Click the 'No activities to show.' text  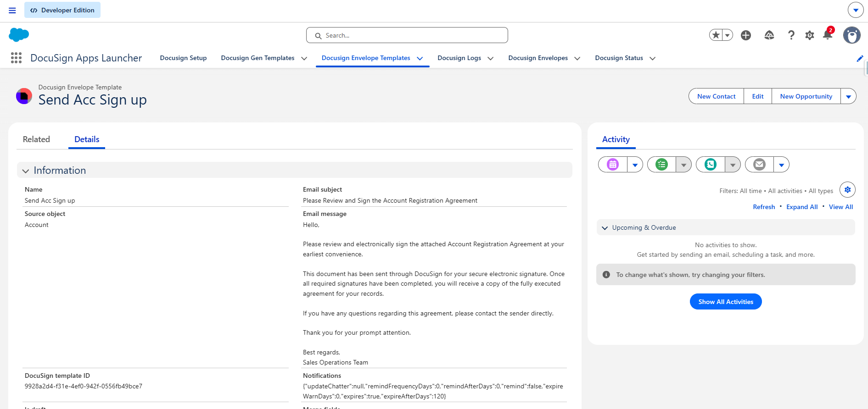pyautogui.click(x=726, y=245)
